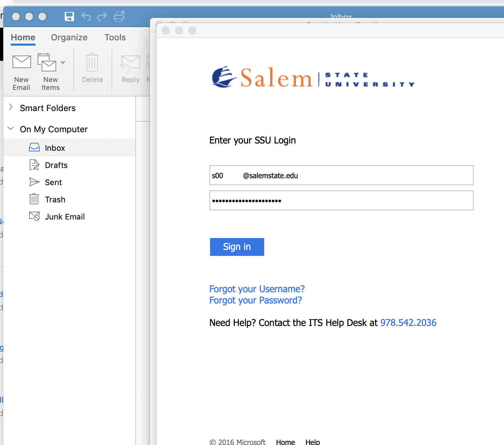Click the Save icon in Outlook title bar
The image size is (504, 445).
tap(69, 16)
